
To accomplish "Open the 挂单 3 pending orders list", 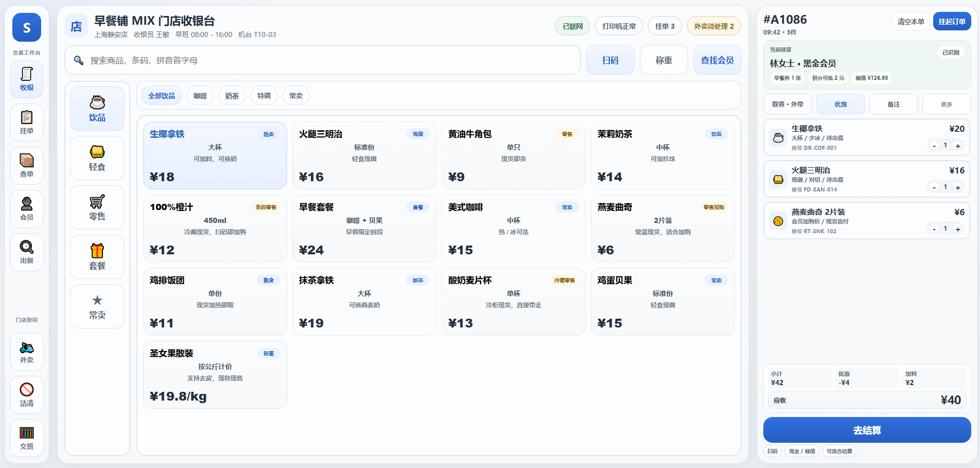I will pyautogui.click(x=664, y=26).
